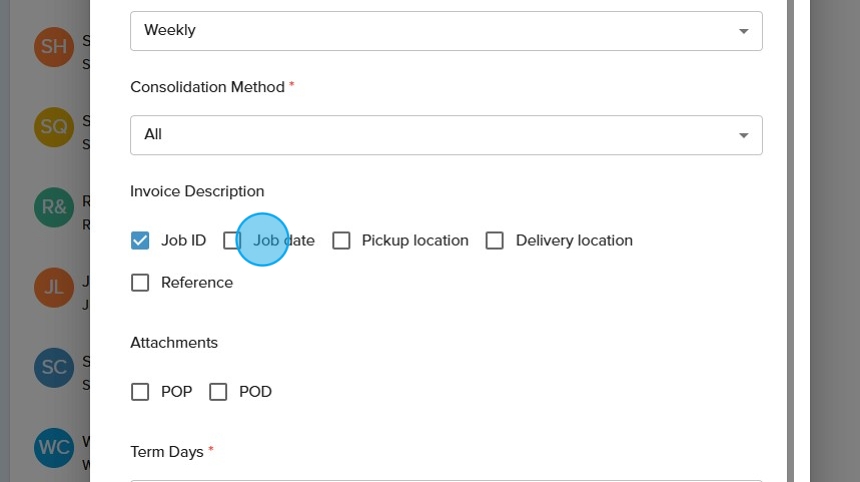Click the arrow beside the All value
The height and width of the screenshot is (482, 860).
click(x=743, y=135)
